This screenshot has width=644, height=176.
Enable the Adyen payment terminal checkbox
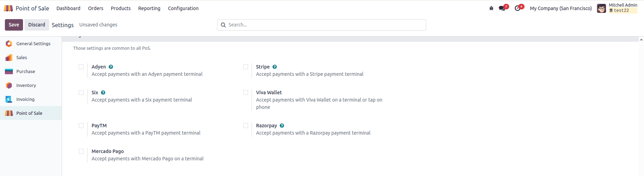point(81,67)
